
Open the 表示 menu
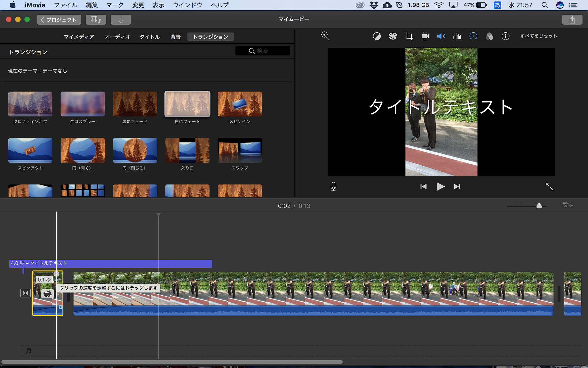point(158,5)
